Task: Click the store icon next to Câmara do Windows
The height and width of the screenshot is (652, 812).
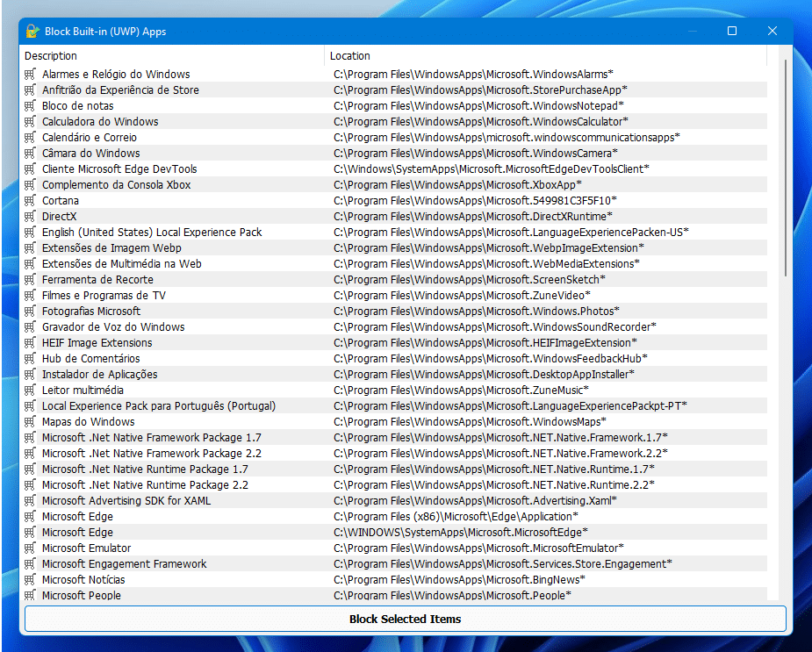Action: tap(30, 154)
